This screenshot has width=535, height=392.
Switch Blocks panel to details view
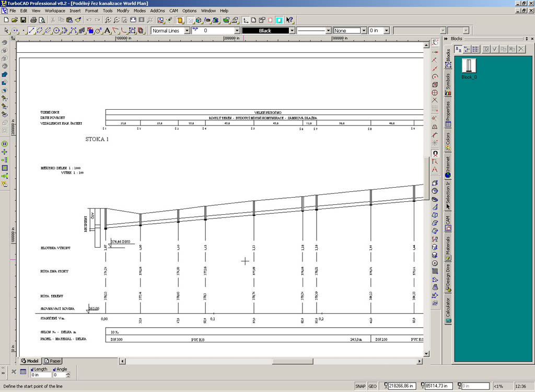[x=475, y=49]
